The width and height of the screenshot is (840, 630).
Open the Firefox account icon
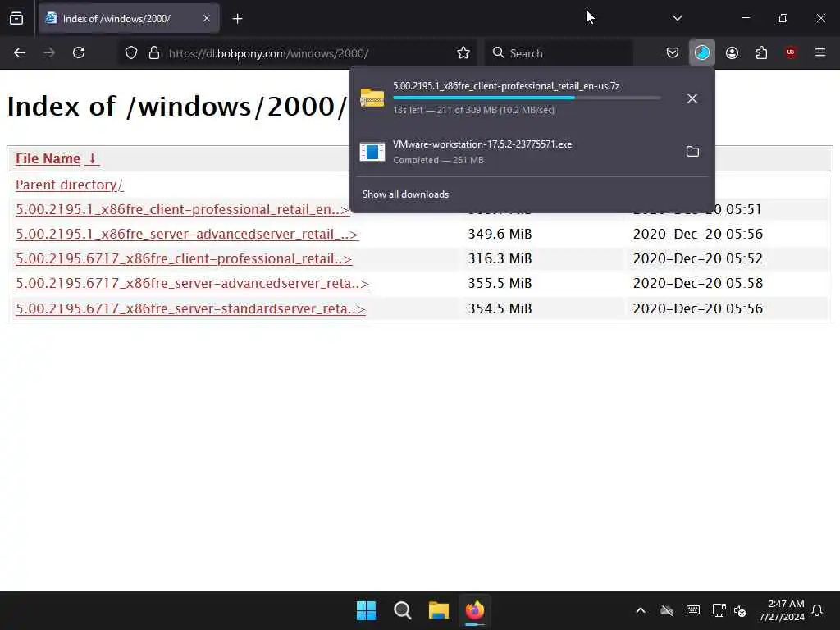(x=732, y=52)
